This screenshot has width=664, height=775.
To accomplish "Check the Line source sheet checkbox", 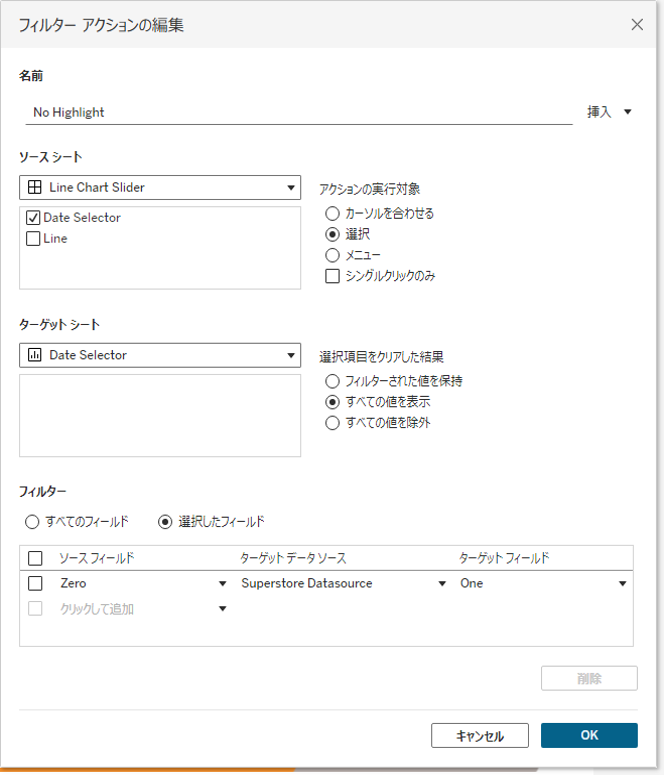I will (33, 239).
